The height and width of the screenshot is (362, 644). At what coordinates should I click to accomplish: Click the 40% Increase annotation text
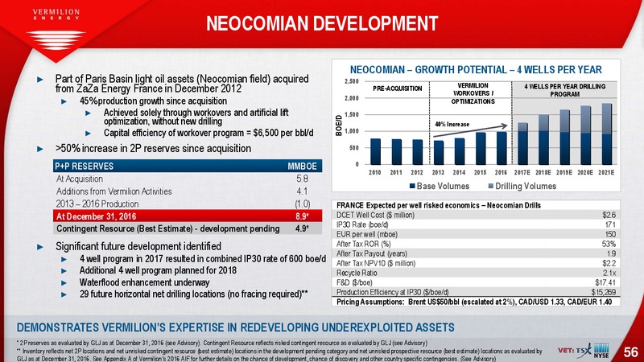coord(452,125)
